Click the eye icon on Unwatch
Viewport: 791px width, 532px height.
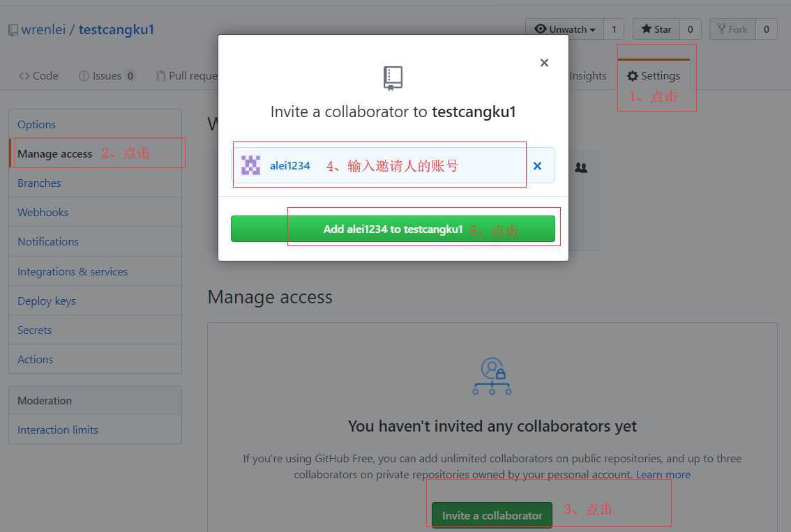click(541, 29)
